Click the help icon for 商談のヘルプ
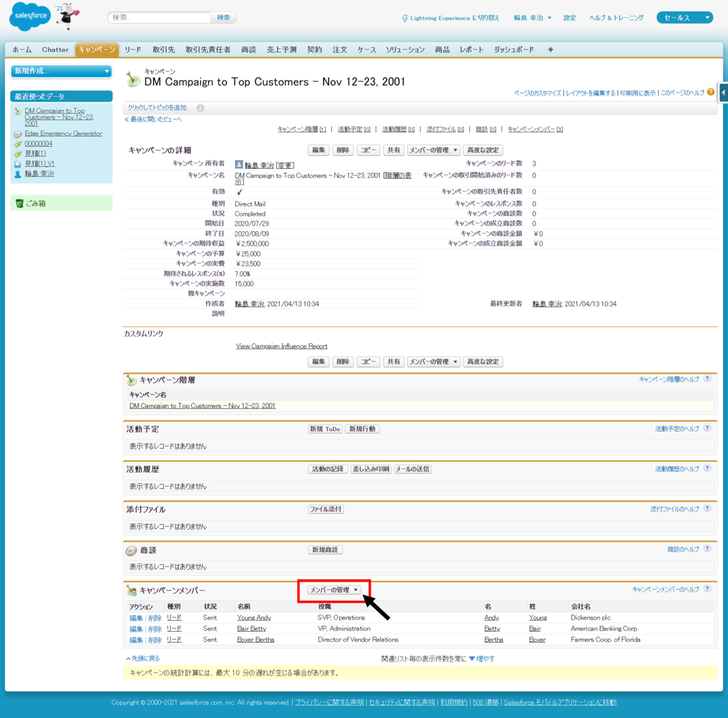 point(707,549)
